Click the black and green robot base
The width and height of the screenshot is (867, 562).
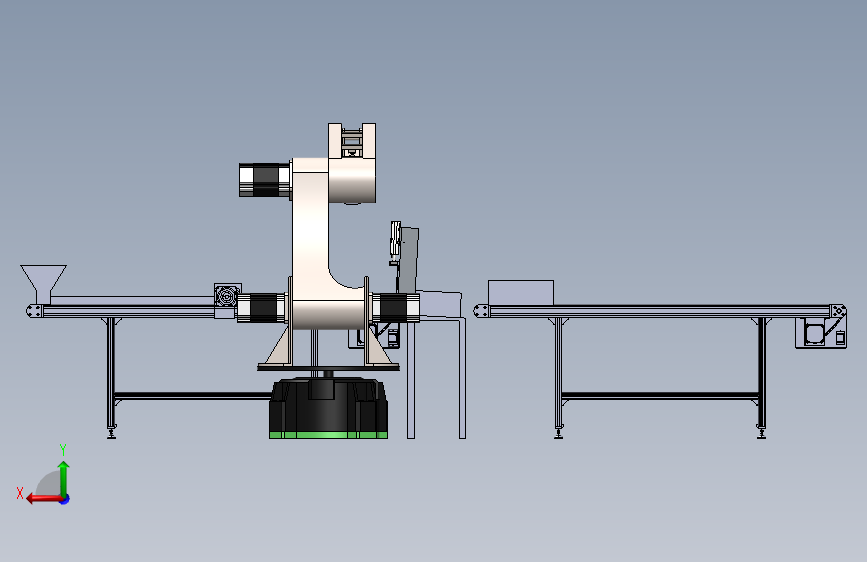tap(328, 408)
